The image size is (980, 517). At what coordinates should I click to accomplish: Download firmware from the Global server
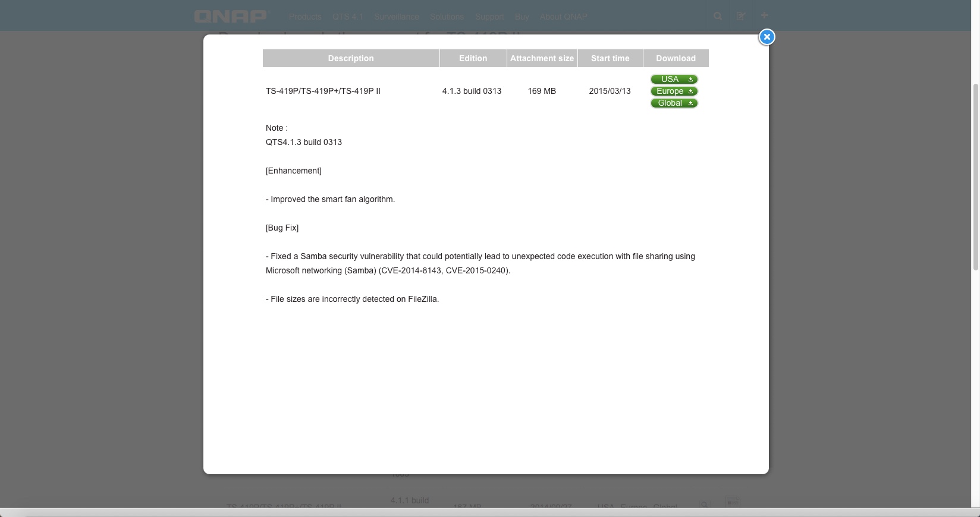pyautogui.click(x=674, y=103)
